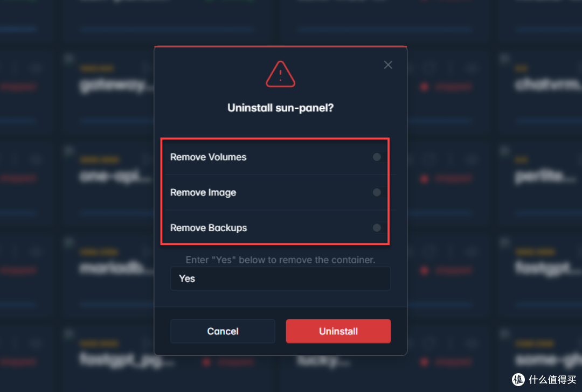This screenshot has width=582, height=392.
Task: Cancel the uninstall operation
Action: 223,331
